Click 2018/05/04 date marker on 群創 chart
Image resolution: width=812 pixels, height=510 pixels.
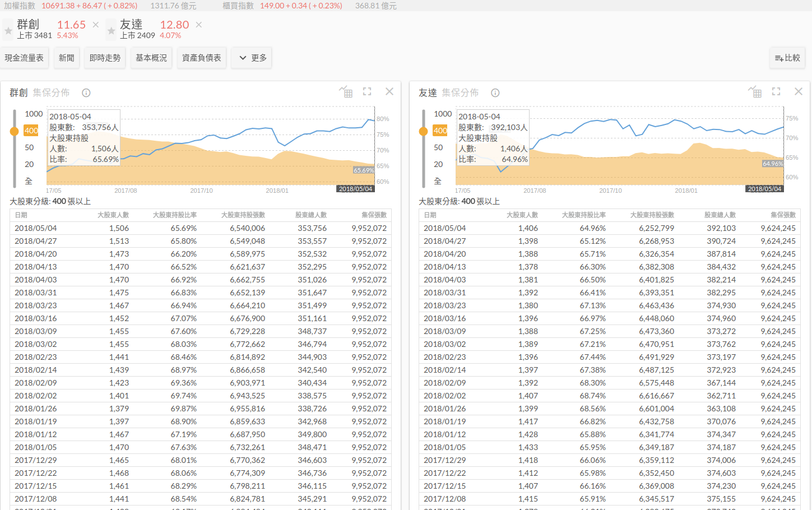tap(356, 189)
